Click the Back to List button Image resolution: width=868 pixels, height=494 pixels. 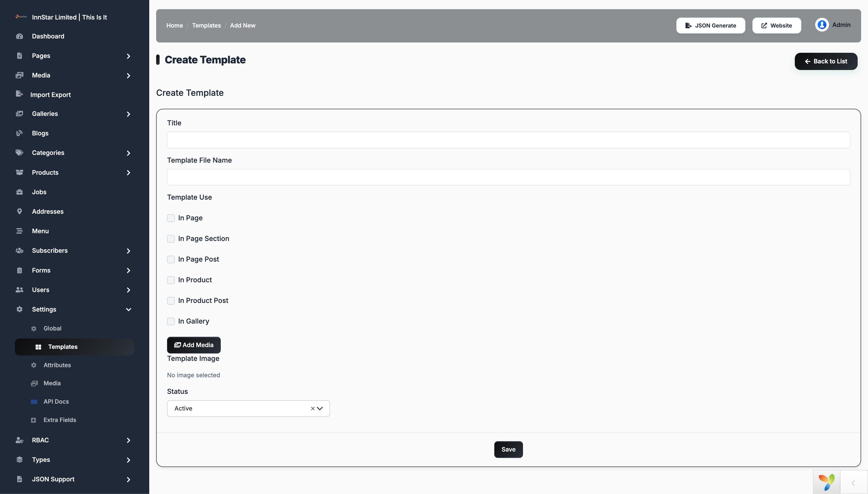[x=826, y=61]
